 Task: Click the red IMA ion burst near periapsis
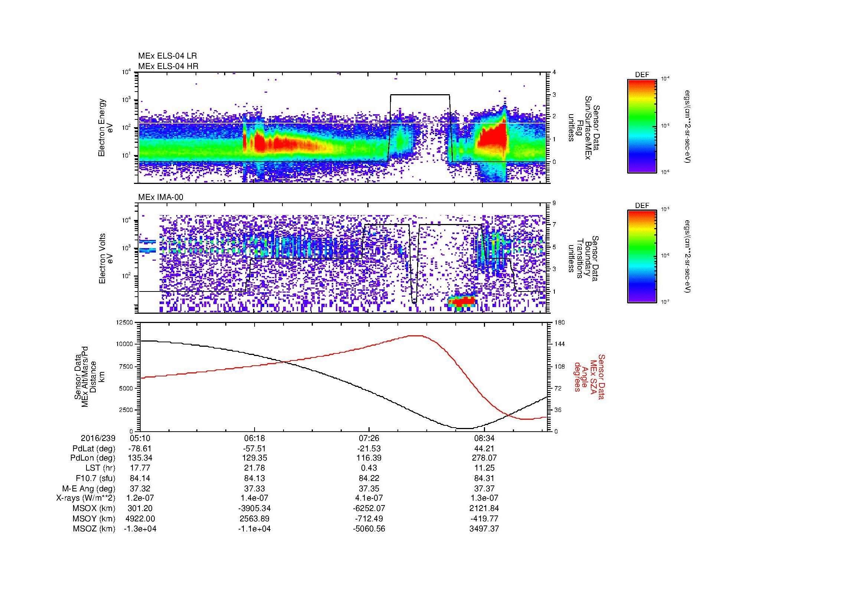point(461,301)
